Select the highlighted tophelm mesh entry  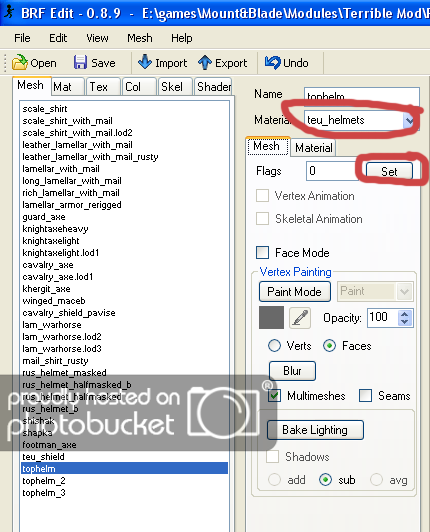point(125,469)
